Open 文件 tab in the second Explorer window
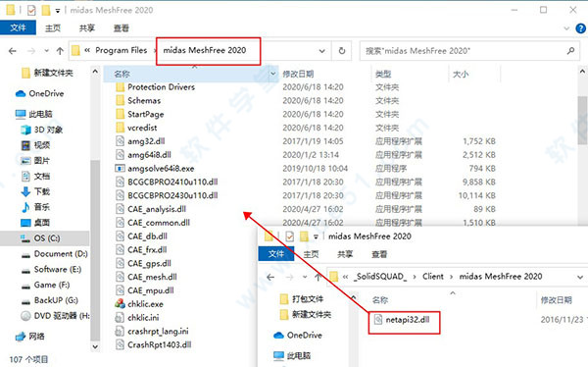This screenshot has width=588, height=367. 276,254
